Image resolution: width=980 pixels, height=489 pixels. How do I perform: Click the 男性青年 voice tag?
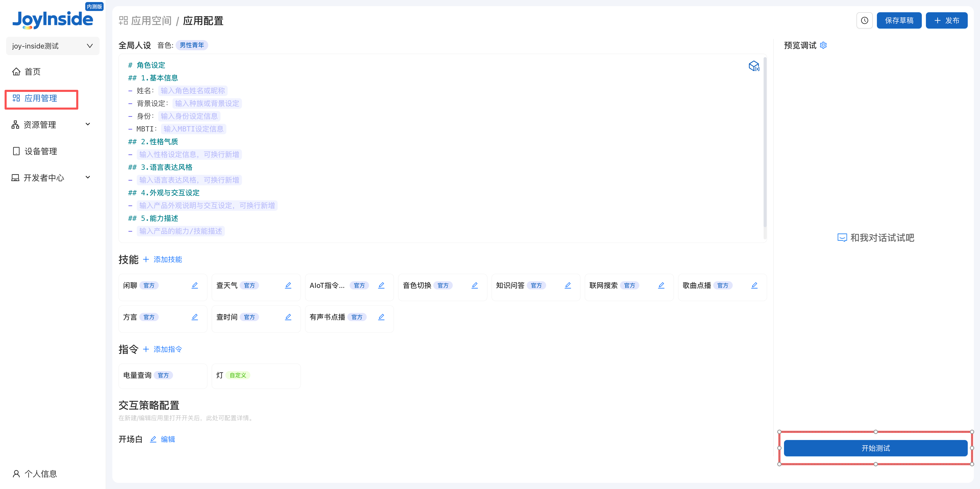click(x=192, y=45)
